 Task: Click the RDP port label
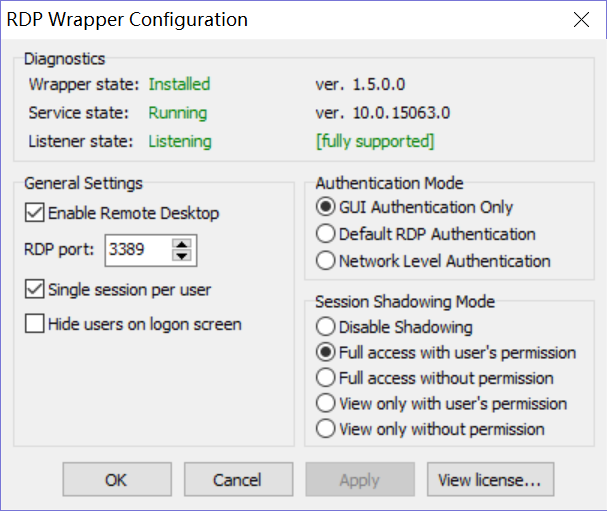[x=59, y=249]
